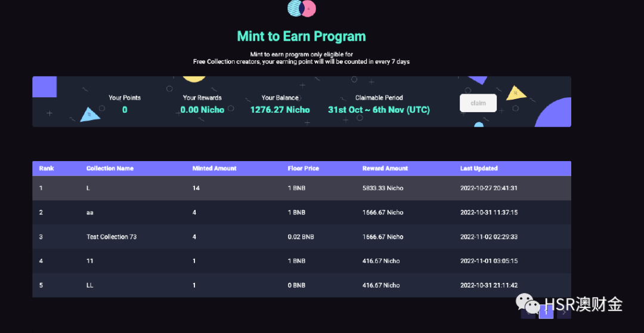
Task: Select the claimable period date range
Action: point(379,110)
